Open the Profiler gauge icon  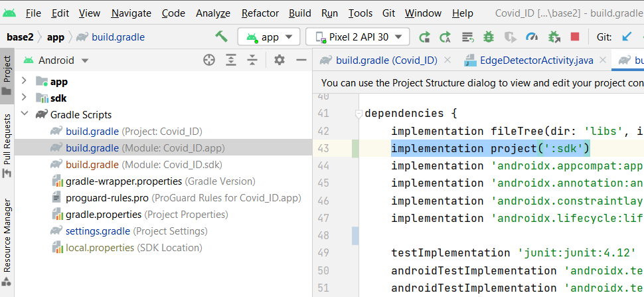pos(531,37)
